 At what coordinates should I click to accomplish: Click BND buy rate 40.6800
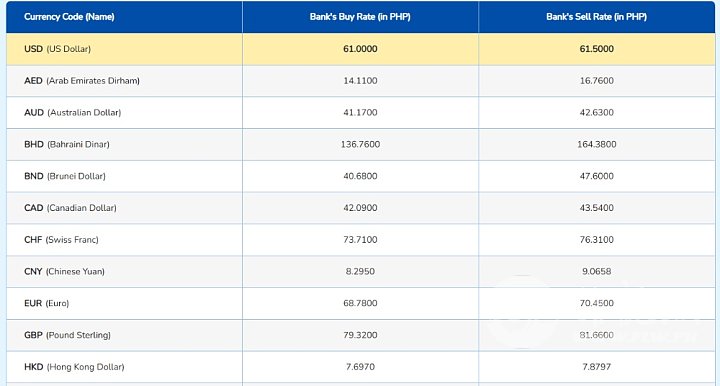tap(360, 176)
